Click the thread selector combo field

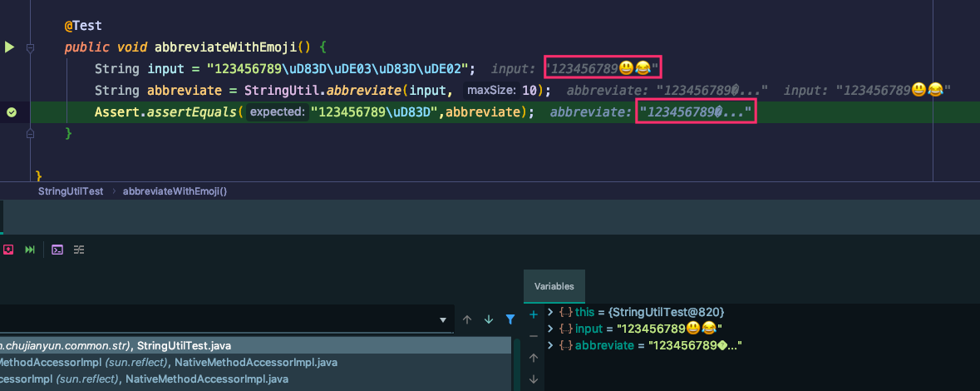pyautogui.click(x=226, y=319)
